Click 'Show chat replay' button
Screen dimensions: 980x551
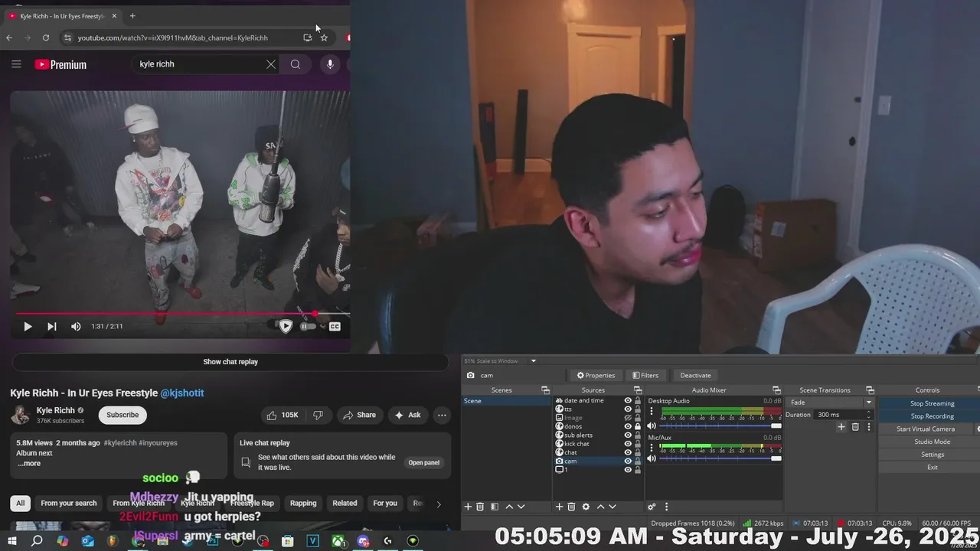230,362
